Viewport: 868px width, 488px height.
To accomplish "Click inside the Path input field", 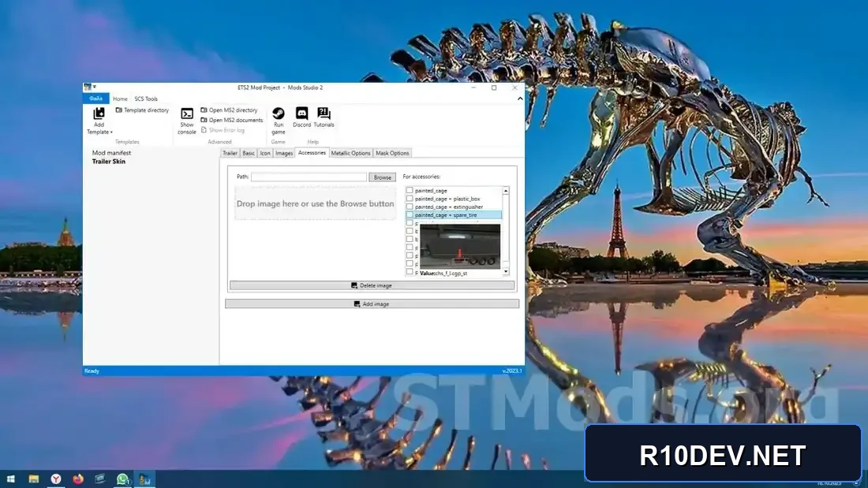I will (309, 177).
